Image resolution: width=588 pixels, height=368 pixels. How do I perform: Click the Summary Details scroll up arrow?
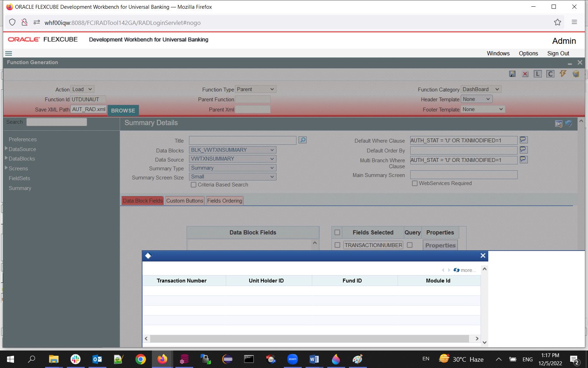581,121
